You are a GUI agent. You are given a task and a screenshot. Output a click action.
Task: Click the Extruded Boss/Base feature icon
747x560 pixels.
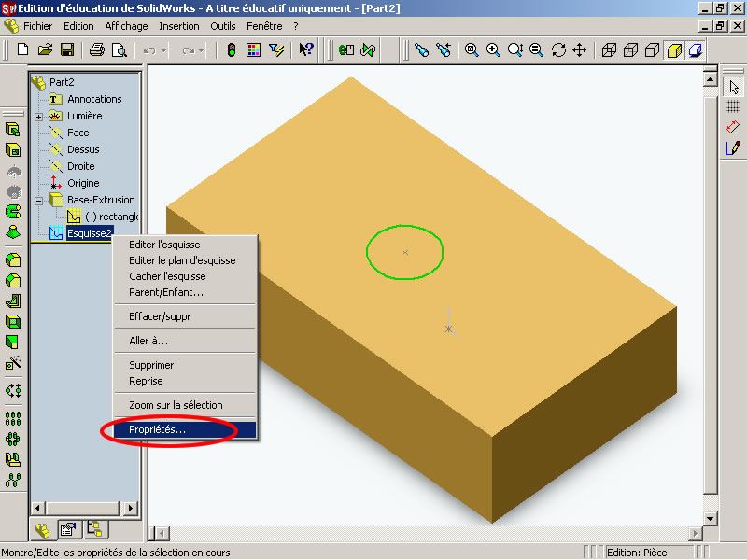pyautogui.click(x=13, y=129)
